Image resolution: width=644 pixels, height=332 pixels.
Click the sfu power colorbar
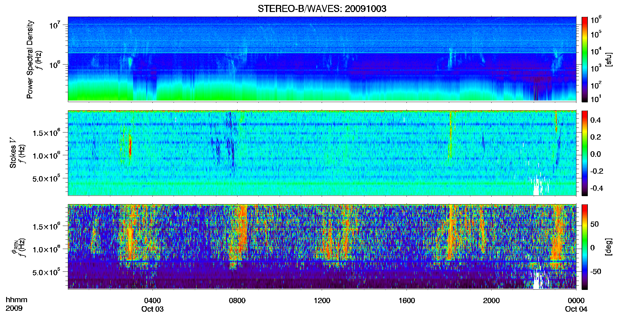[x=585, y=59]
